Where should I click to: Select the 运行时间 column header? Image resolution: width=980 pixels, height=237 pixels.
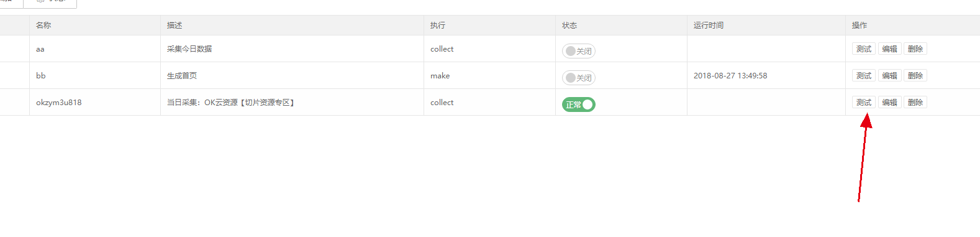[709, 26]
